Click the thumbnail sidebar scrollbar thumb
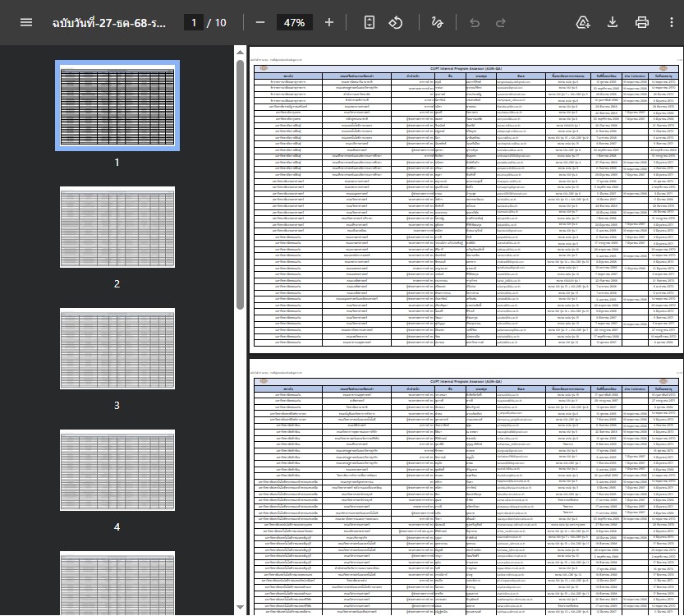Viewport: 684px width, 616px height. point(240,185)
